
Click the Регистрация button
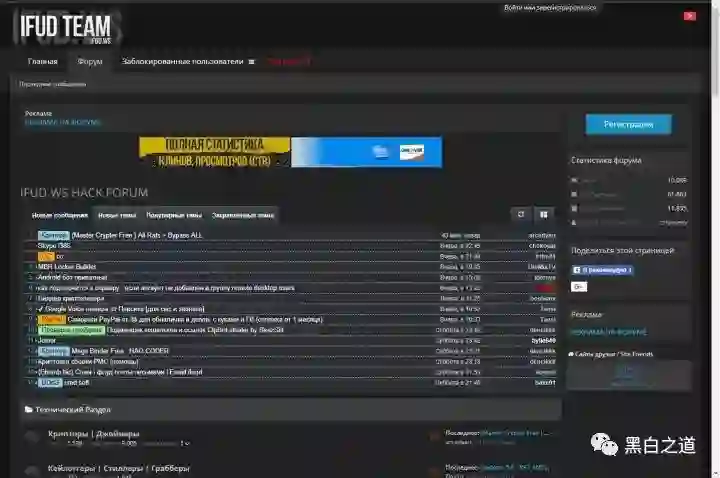[628, 124]
